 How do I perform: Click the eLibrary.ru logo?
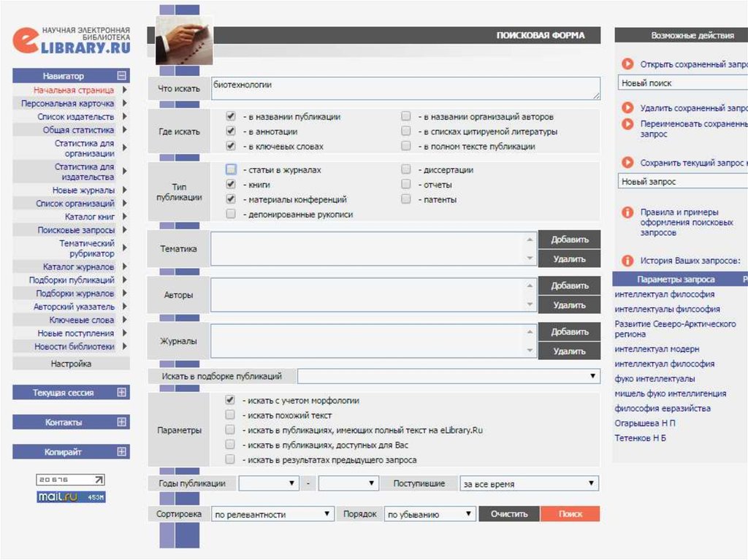click(x=72, y=41)
